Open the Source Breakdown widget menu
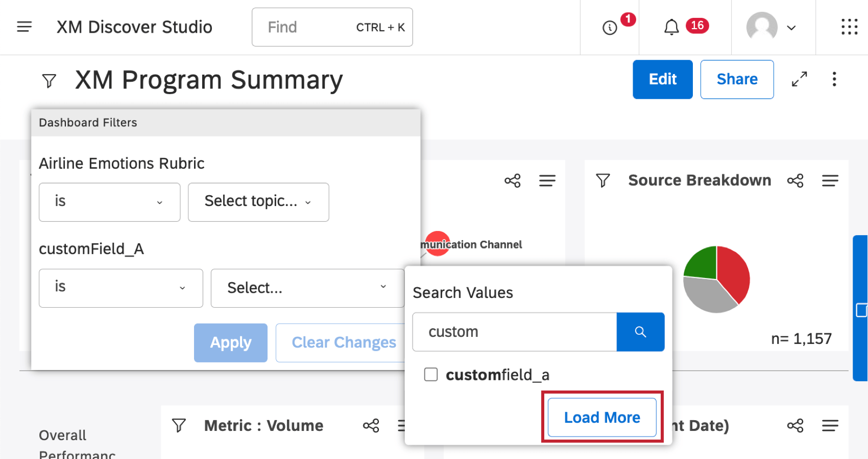This screenshot has height=459, width=868. (830, 180)
